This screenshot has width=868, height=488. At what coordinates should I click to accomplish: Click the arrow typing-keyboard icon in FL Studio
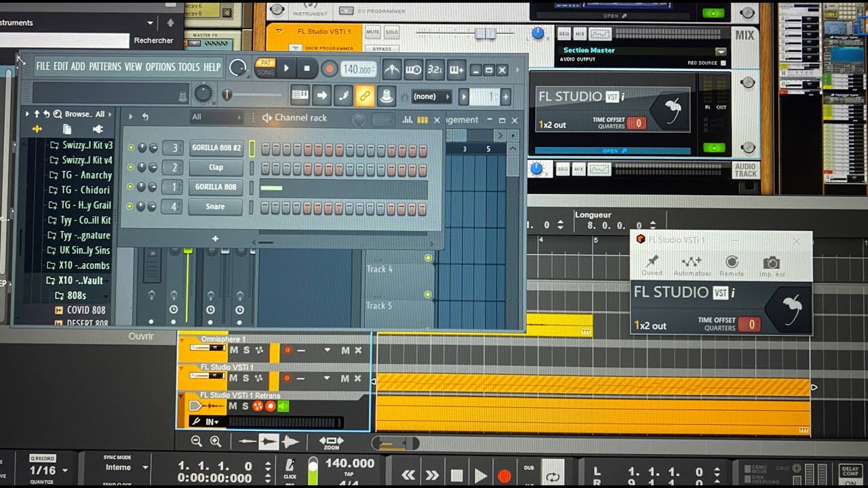point(321,96)
